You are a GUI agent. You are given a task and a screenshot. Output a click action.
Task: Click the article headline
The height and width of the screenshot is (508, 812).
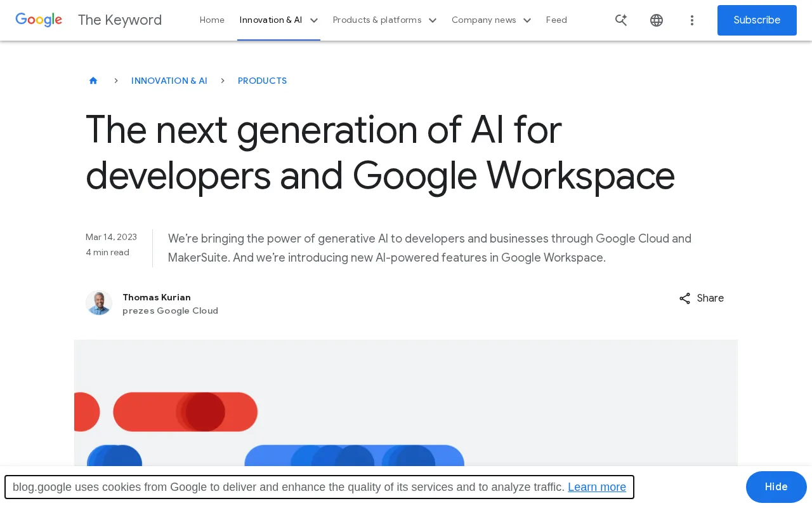tap(380, 152)
